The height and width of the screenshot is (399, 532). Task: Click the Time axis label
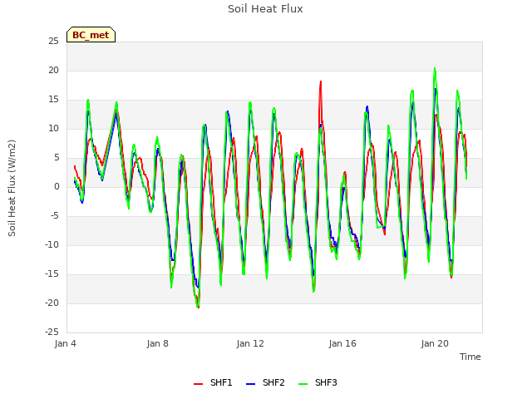pyautogui.click(x=470, y=357)
